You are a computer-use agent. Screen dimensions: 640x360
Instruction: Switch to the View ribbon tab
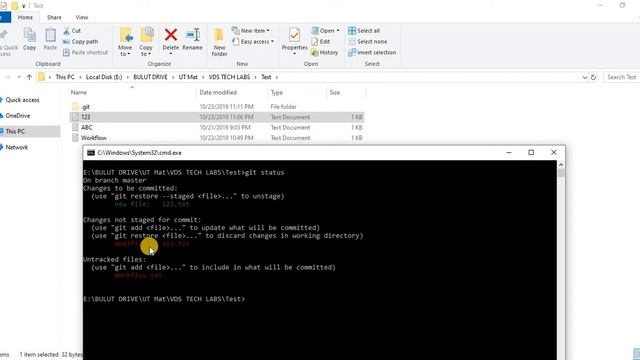tap(82, 18)
